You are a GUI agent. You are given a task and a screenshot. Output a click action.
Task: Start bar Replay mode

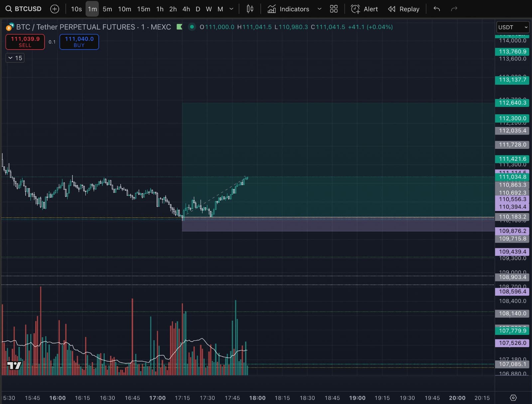coord(404,9)
